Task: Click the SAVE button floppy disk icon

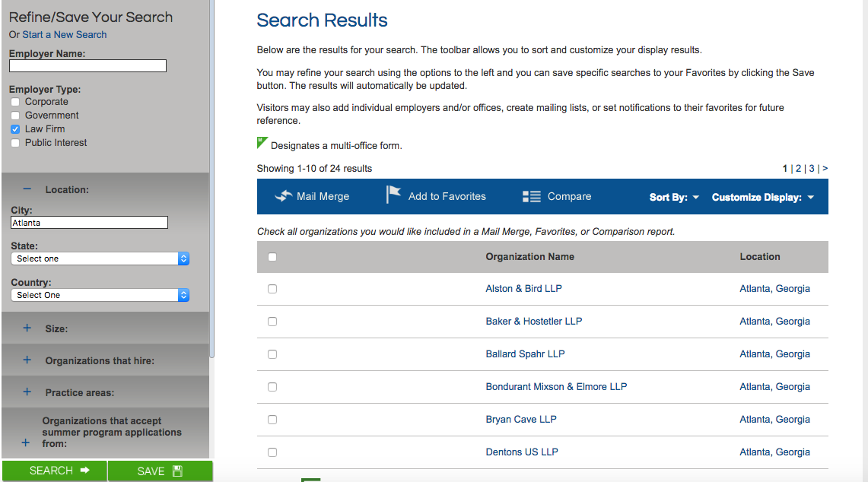Action: (177, 471)
